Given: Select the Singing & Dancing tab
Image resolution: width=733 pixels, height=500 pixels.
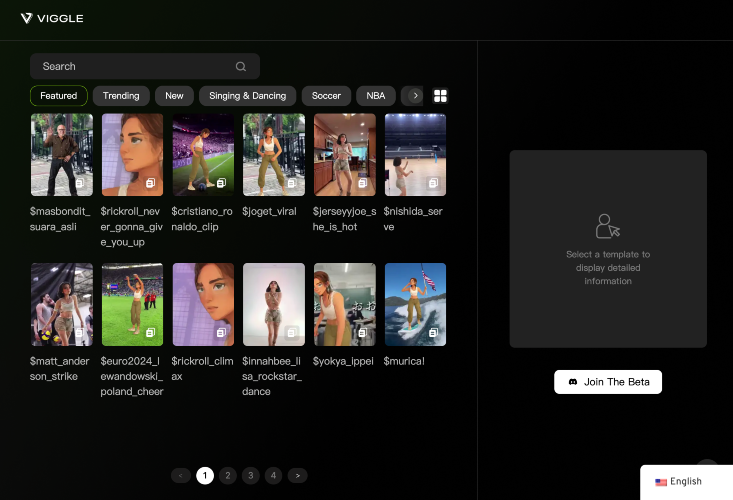Looking at the screenshot, I should 247,96.
